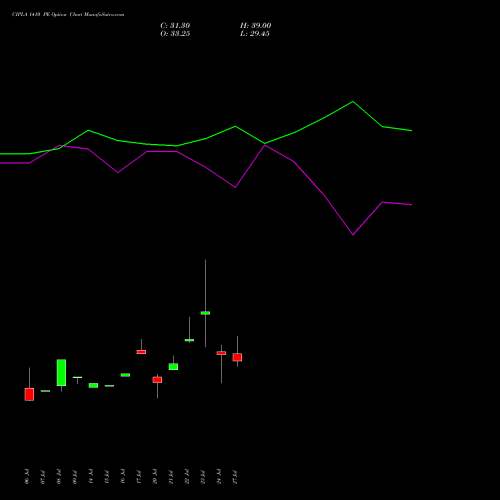This screenshot has width=500, height=500.
Task: Click the low value L: 29.45
Action: point(255,34)
